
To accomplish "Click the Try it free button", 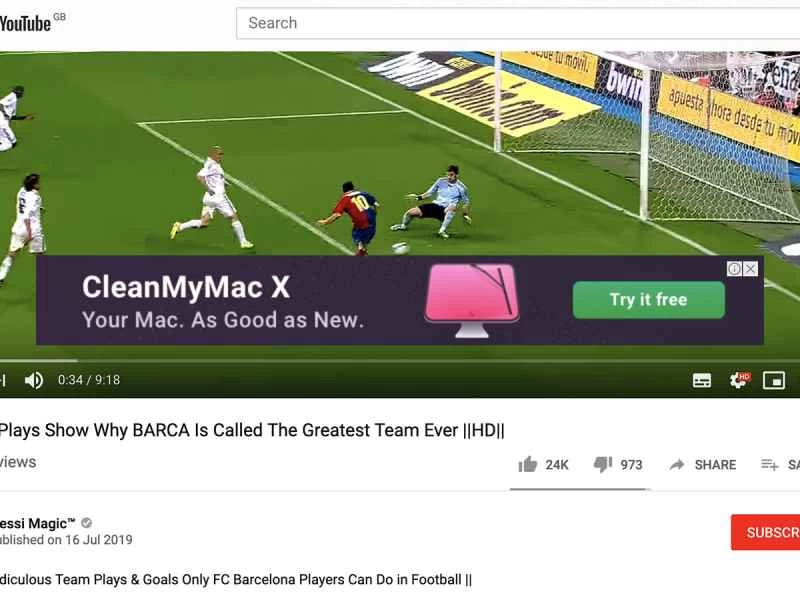I will pyautogui.click(x=648, y=300).
